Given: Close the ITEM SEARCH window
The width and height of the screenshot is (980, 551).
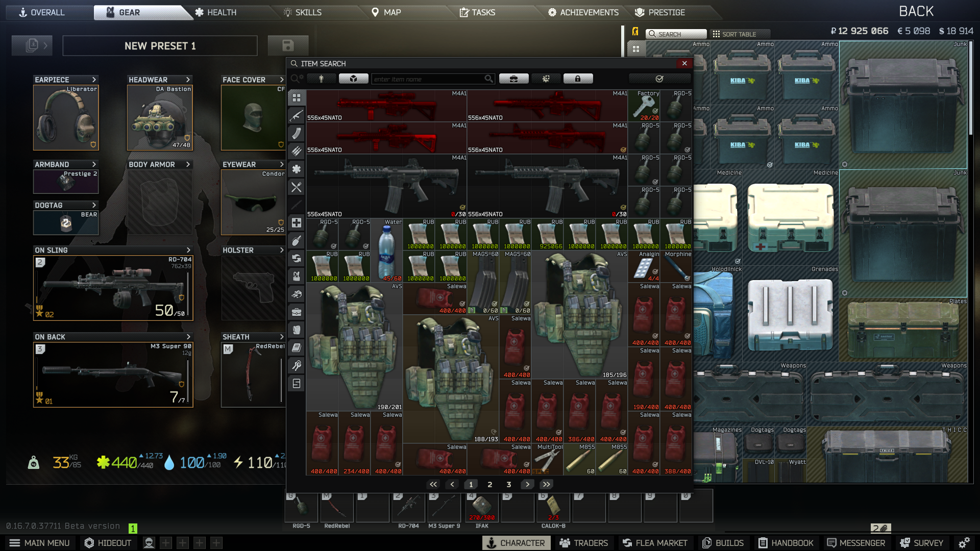Looking at the screenshot, I should [x=684, y=63].
